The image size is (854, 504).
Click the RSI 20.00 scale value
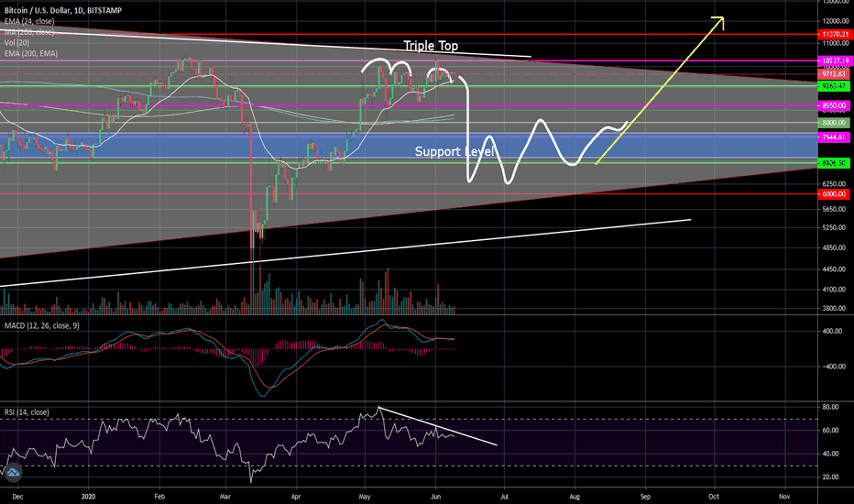pos(830,477)
